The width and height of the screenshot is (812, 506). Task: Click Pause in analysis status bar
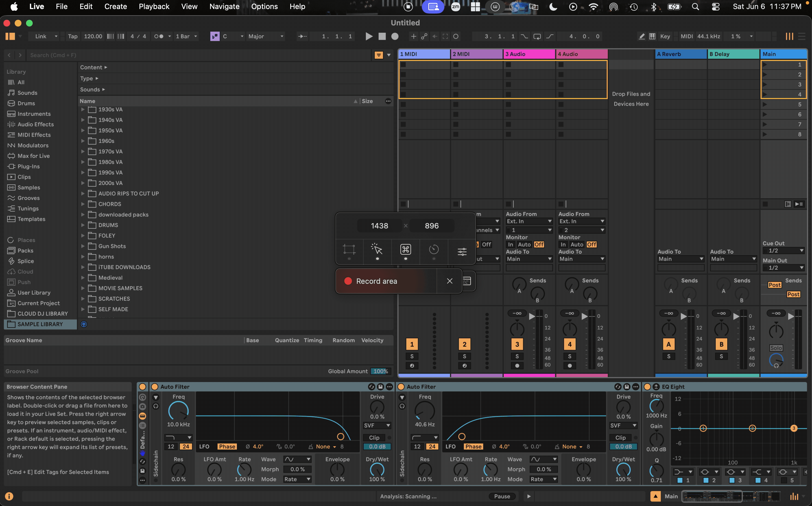pyautogui.click(x=502, y=496)
